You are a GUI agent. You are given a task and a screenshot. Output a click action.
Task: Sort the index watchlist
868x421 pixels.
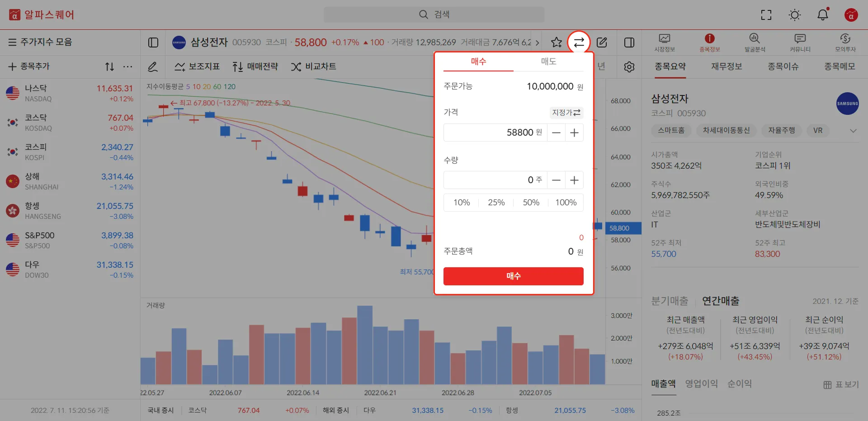[109, 67]
